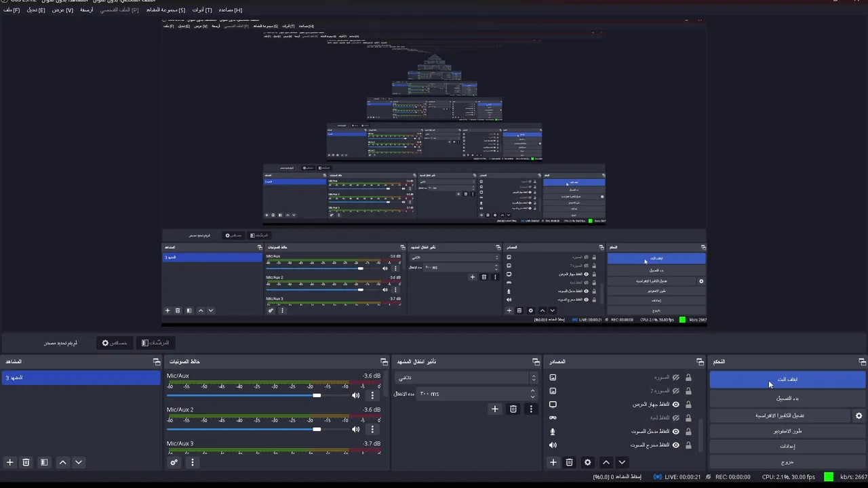868x488 pixels.
Task: Undock the audio mixer panel
Action: 384,362
